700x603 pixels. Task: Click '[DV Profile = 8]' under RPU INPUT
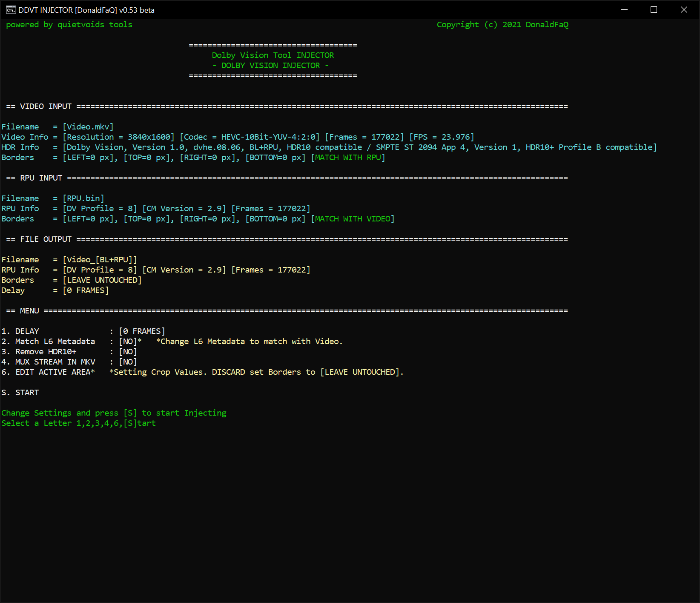(x=100, y=209)
